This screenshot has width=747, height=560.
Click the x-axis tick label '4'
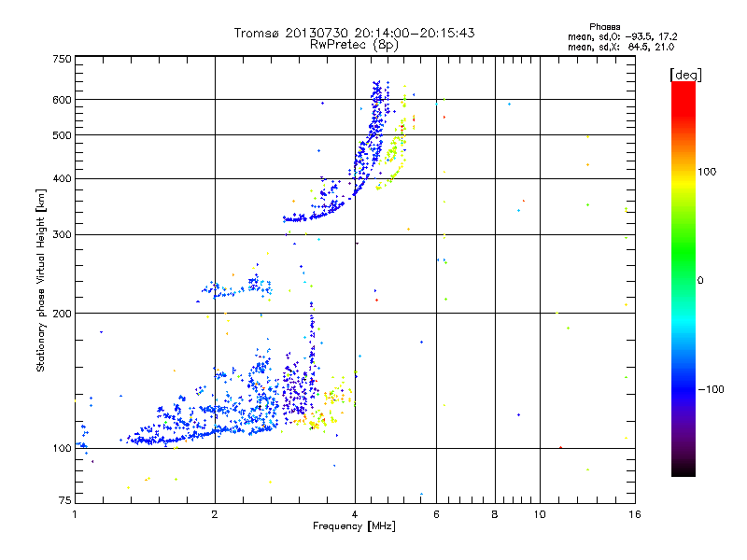[x=355, y=514]
